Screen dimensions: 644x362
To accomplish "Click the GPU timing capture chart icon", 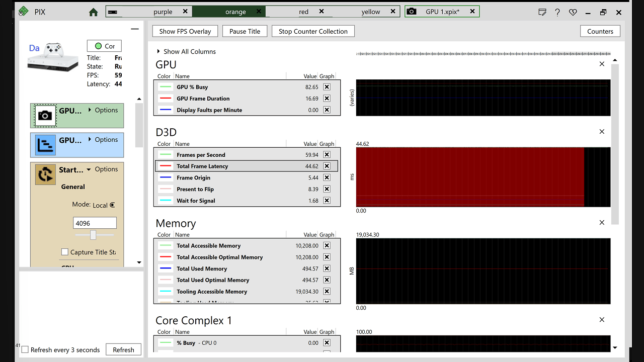I will point(45,145).
